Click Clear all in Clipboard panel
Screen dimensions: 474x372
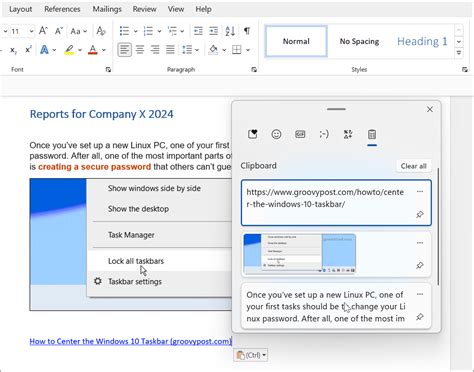tap(413, 166)
